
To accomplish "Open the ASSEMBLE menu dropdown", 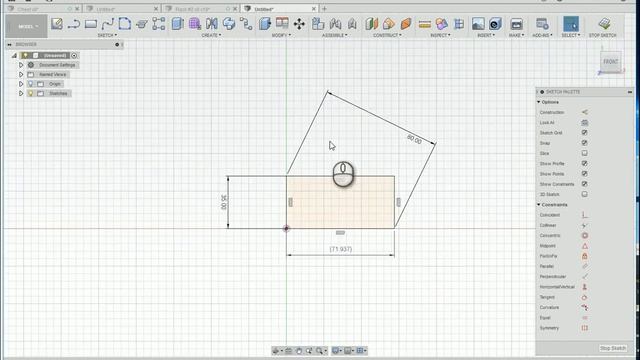I will 335,35.
